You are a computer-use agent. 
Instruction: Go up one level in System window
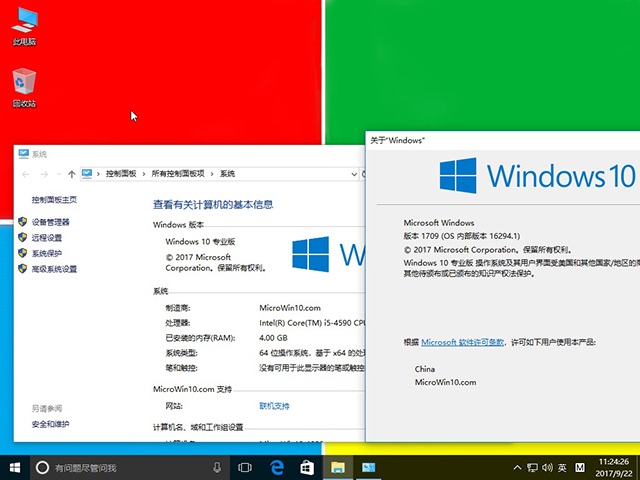(x=72, y=174)
